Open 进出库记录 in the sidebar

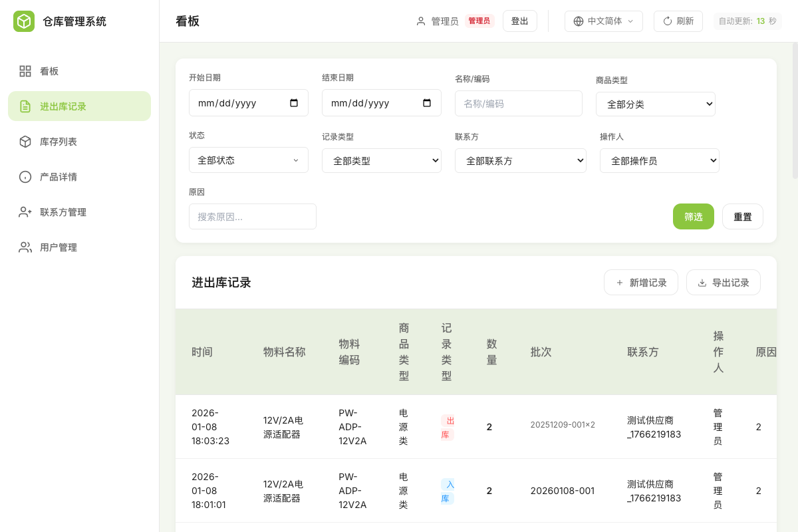click(x=80, y=106)
